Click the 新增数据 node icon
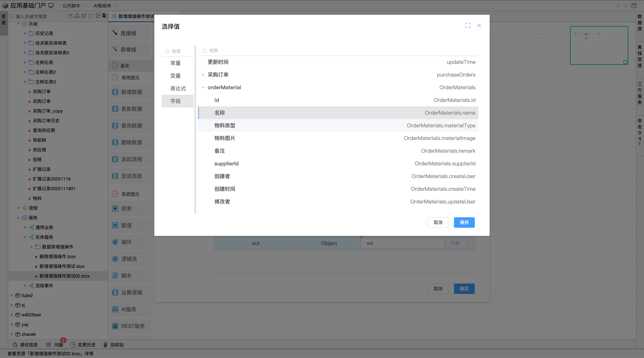This screenshot has height=358, width=644. pos(115,92)
